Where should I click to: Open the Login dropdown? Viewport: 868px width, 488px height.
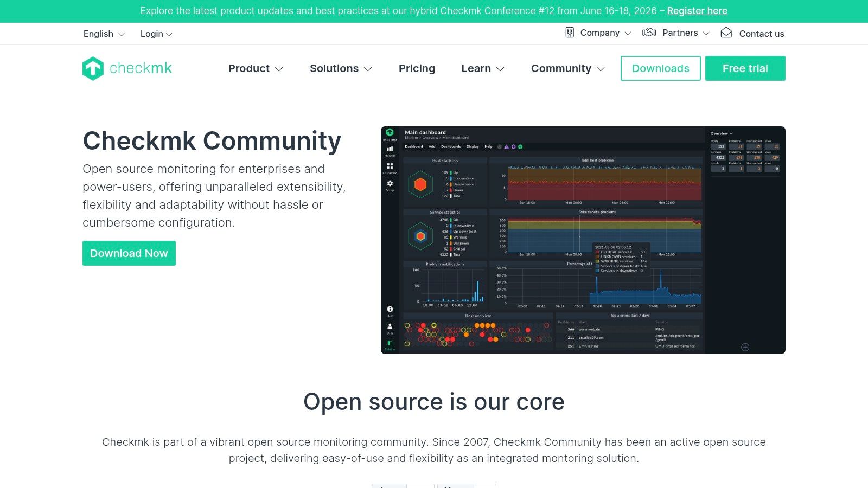[x=156, y=34]
